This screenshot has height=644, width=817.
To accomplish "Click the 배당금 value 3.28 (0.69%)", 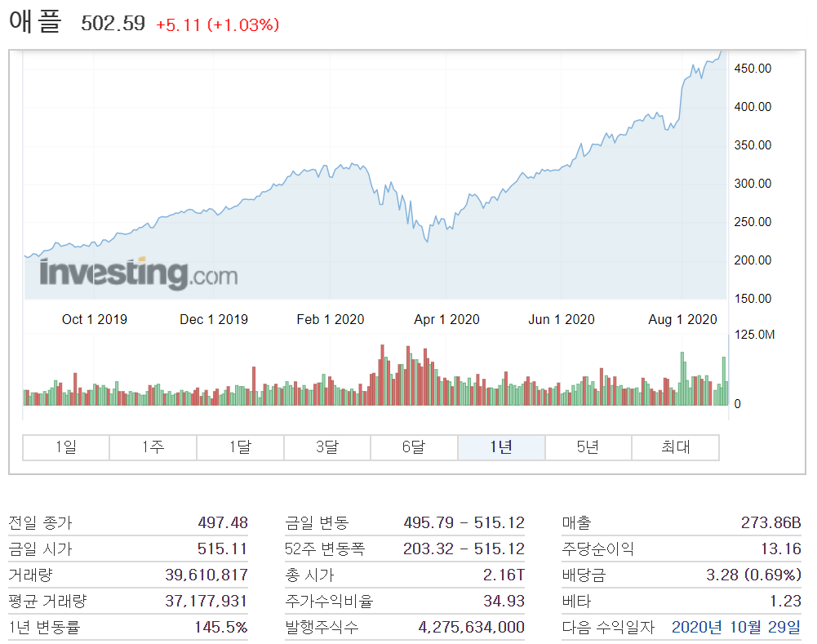I will point(753,575).
